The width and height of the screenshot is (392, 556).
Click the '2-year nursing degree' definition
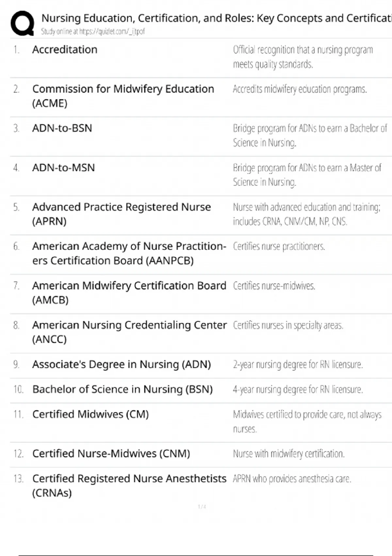(x=298, y=364)
